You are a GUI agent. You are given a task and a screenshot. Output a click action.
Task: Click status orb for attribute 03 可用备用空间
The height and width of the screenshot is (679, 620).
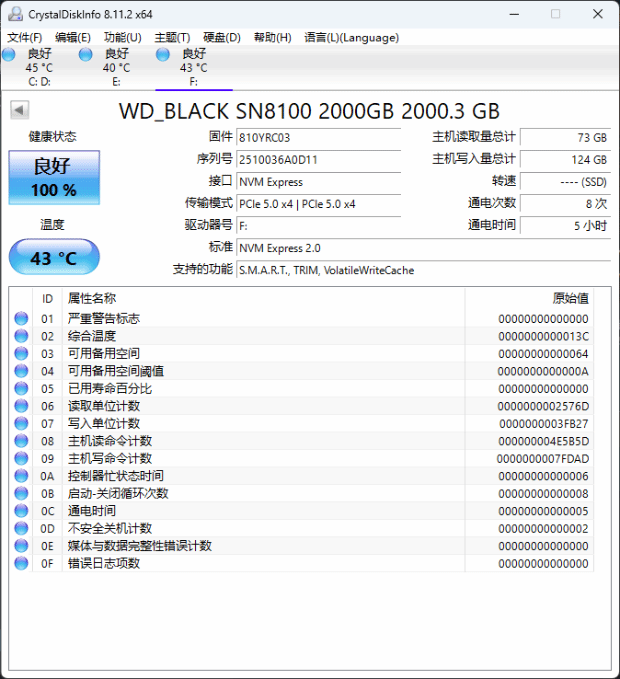click(x=21, y=353)
